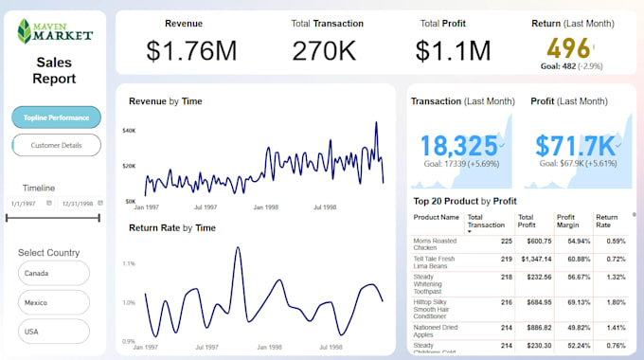Click 49.82% profit margin cell
Screen dimensions: 644x360
pos(579,328)
